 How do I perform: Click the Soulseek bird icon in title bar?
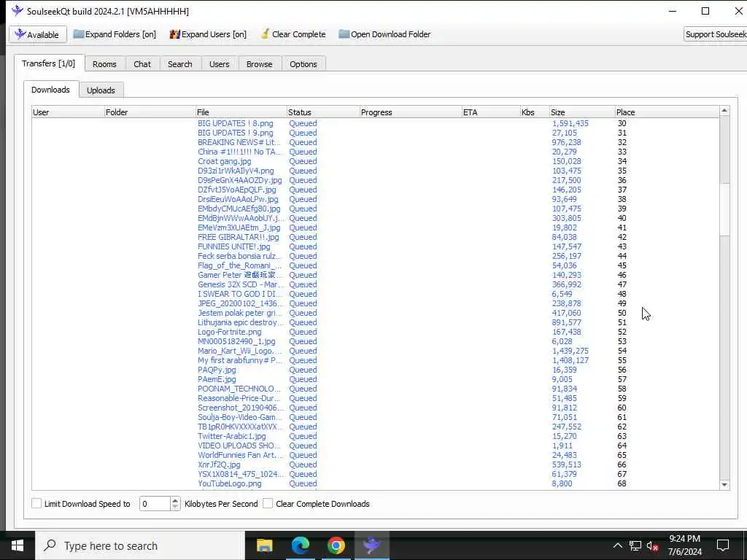point(18,10)
